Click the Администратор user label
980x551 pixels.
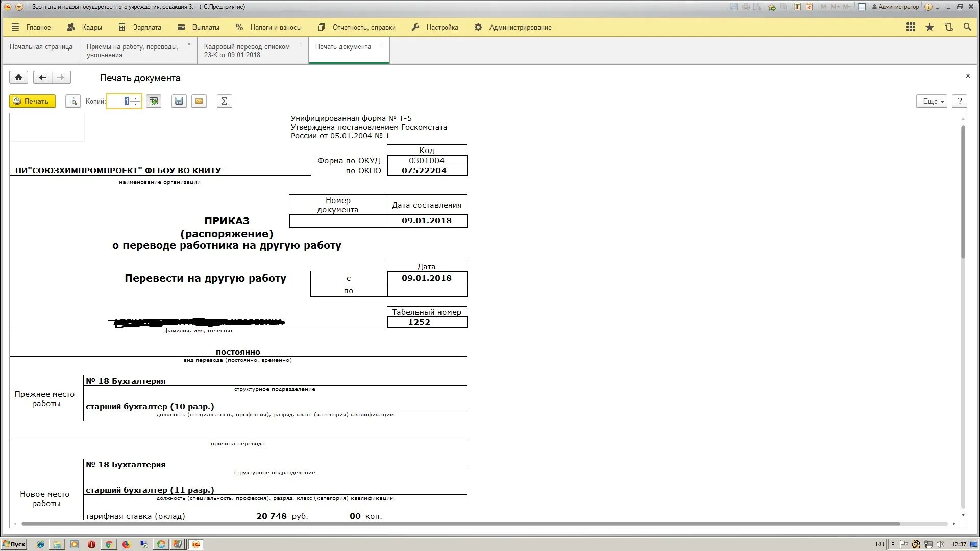pyautogui.click(x=895, y=7)
